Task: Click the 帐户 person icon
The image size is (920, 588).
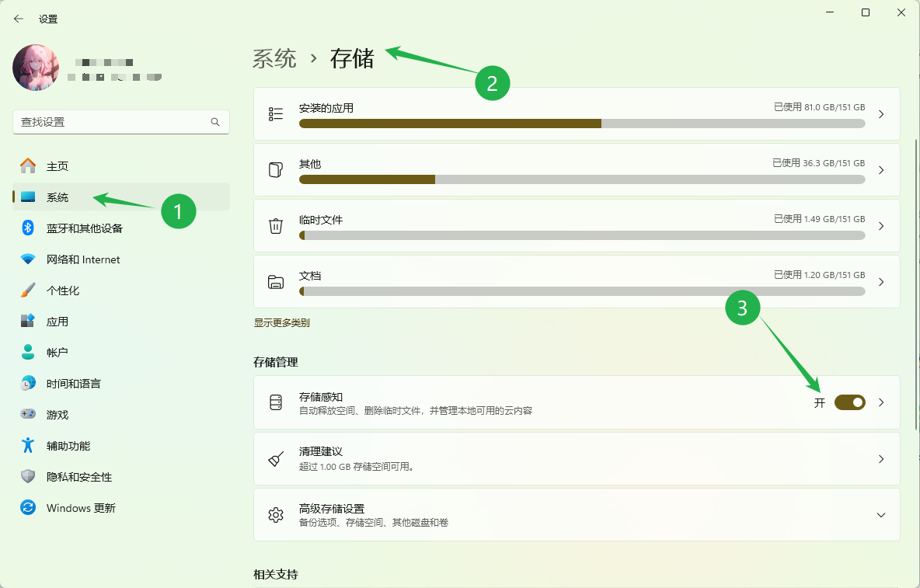Action: 27,353
